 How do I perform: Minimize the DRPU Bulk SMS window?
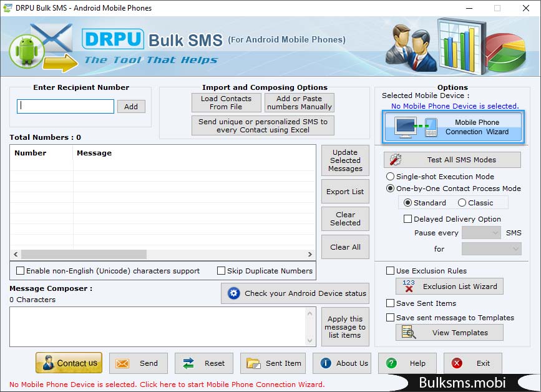click(469, 8)
